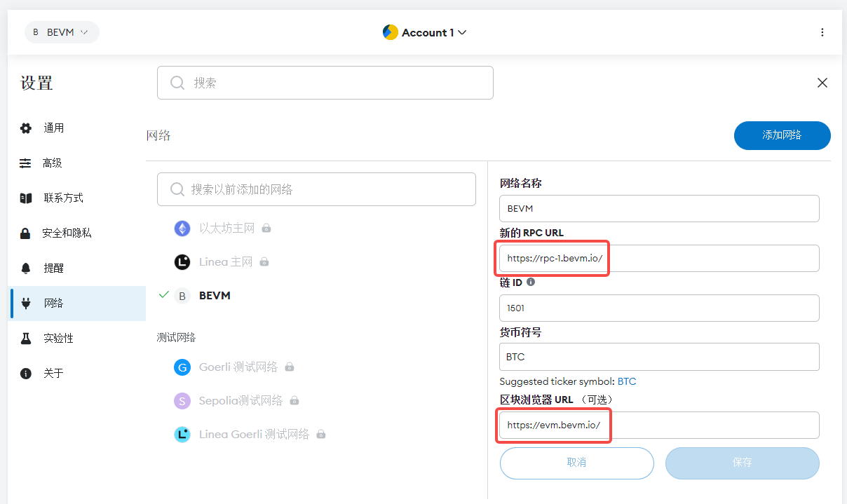Screen dimensions: 847x504
Task: Click the gear icon beside 通用
Action: [x=26, y=128]
